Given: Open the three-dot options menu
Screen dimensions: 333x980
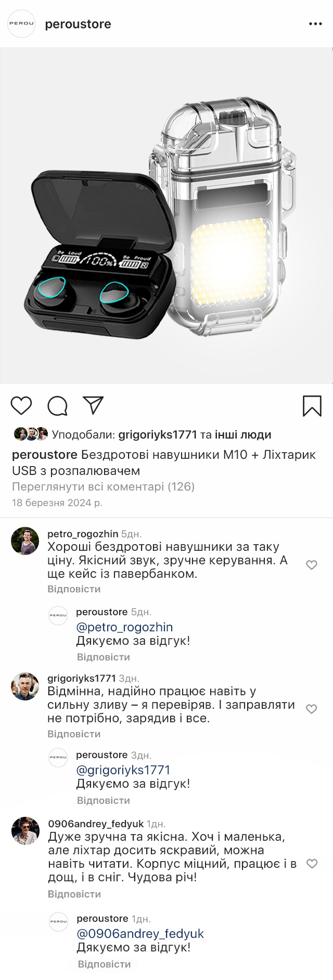Looking at the screenshot, I should 315,24.
